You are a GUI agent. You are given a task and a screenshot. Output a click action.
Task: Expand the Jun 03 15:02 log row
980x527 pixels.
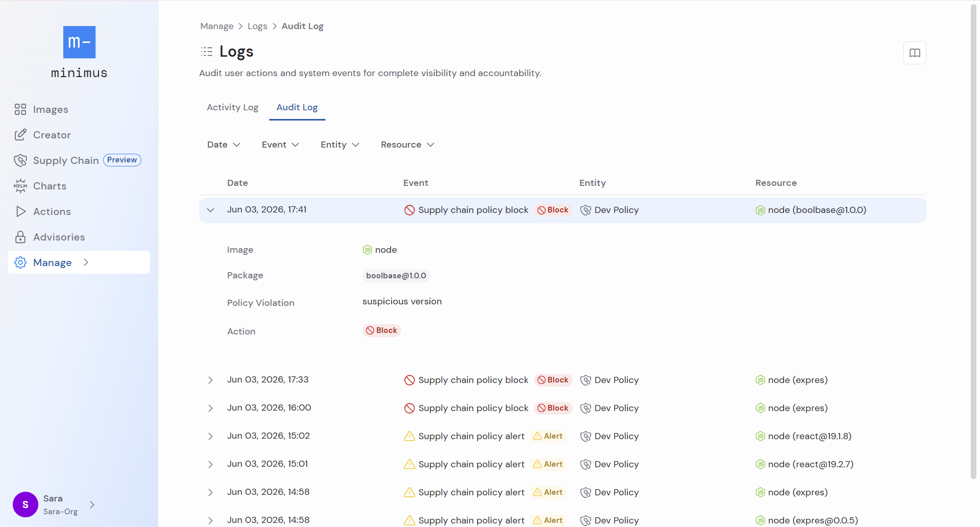tap(210, 436)
